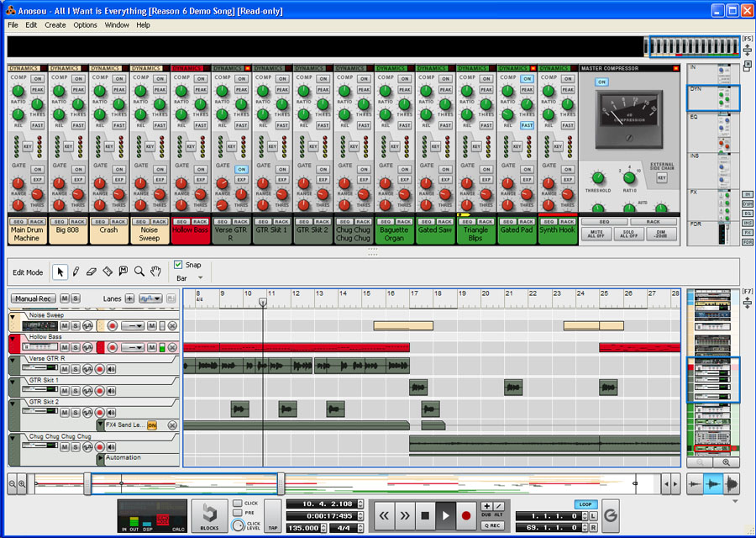Select the Hand tool
756x538 pixels.
155,272
